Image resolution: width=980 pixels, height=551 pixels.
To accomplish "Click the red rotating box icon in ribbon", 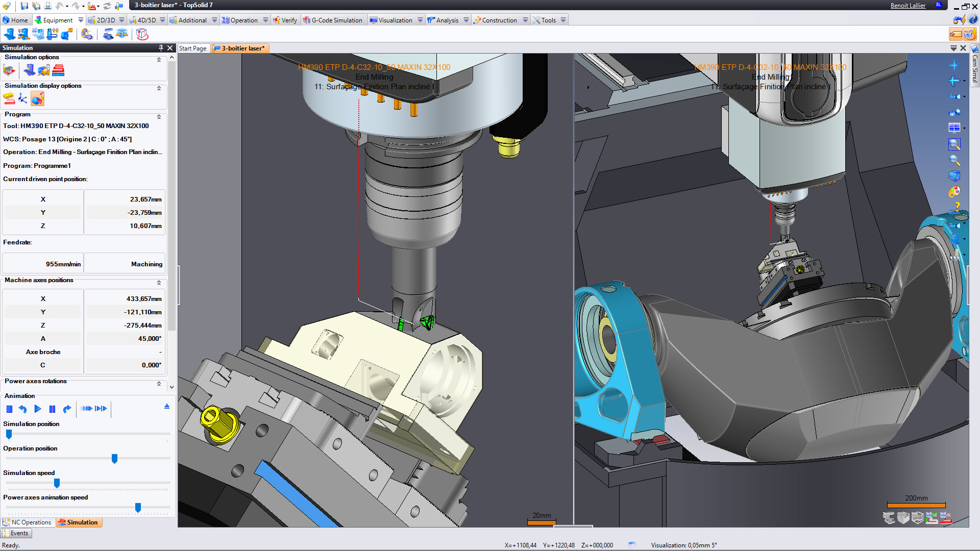I will pos(142,34).
